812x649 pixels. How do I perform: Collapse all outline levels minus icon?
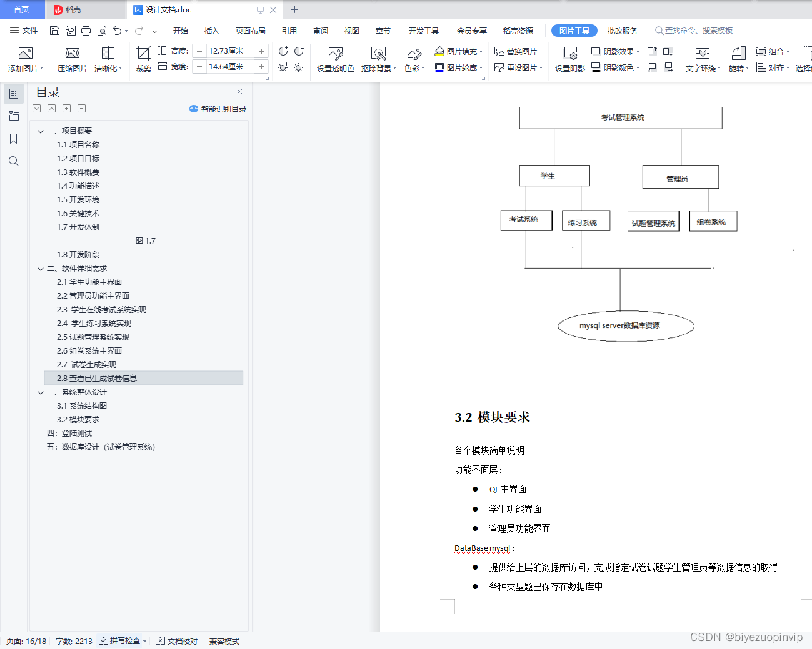pyautogui.click(x=82, y=109)
